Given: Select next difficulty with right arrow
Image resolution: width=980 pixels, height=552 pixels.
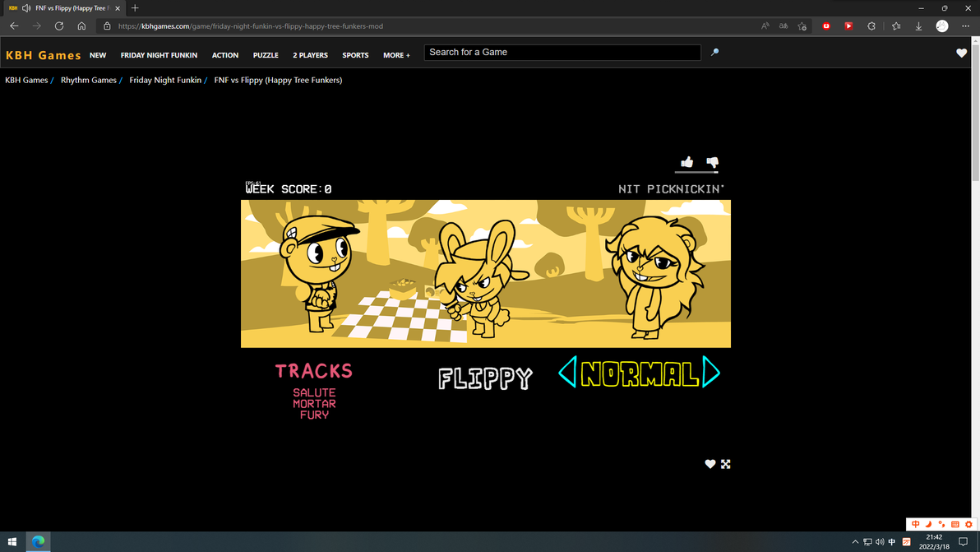Looking at the screenshot, I should click(x=711, y=372).
